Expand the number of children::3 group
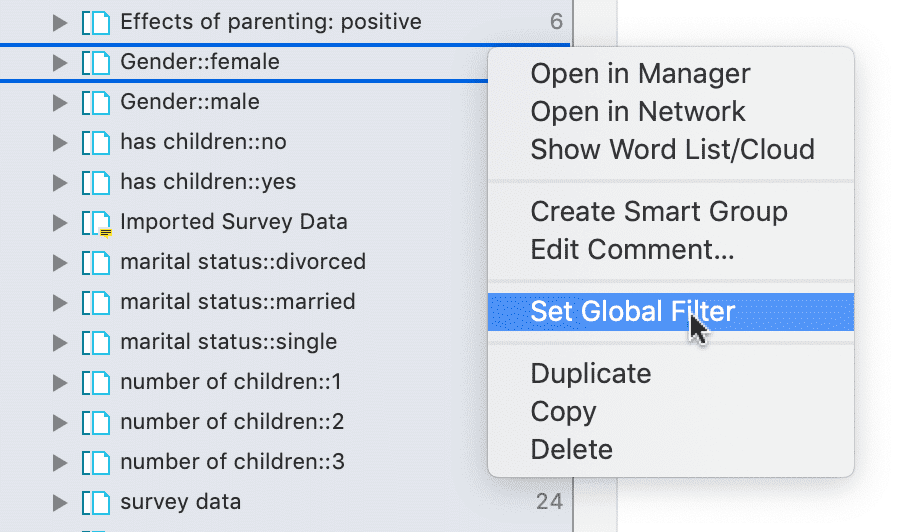This screenshot has width=904, height=532. pyautogui.click(x=59, y=462)
